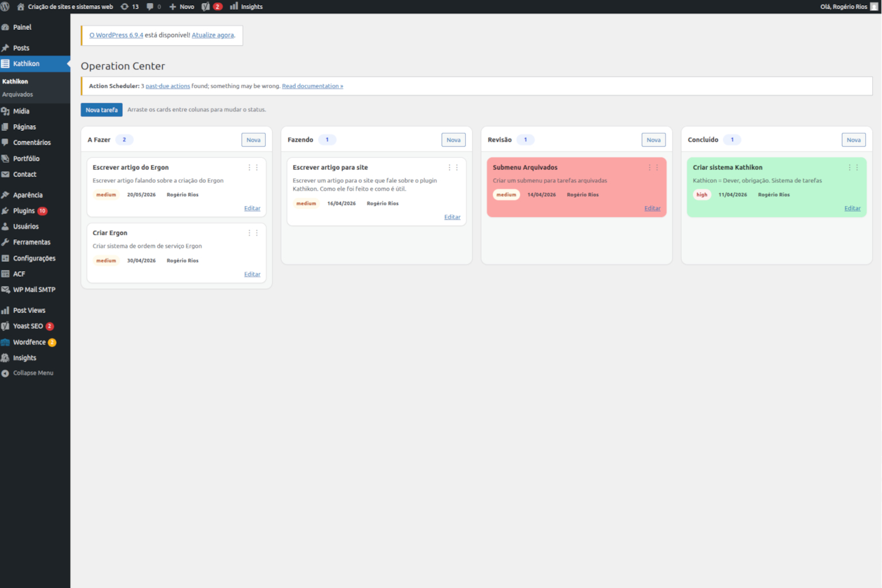Click the Mídia icon in sidebar

point(5,111)
